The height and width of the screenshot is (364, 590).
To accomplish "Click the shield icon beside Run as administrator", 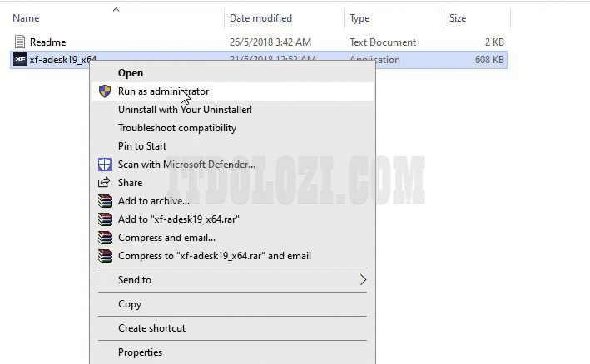I will (104, 91).
